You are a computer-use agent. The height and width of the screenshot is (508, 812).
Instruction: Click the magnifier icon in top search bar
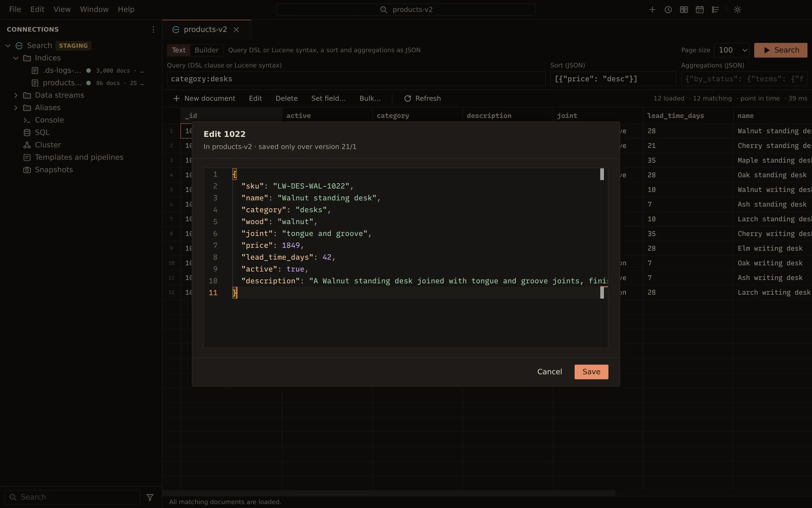coord(383,10)
